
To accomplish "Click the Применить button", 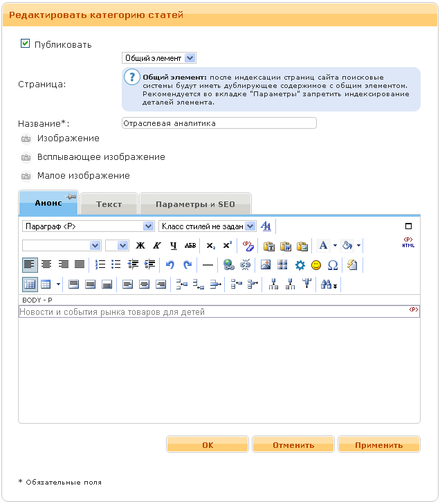I will pyautogui.click(x=378, y=445).
